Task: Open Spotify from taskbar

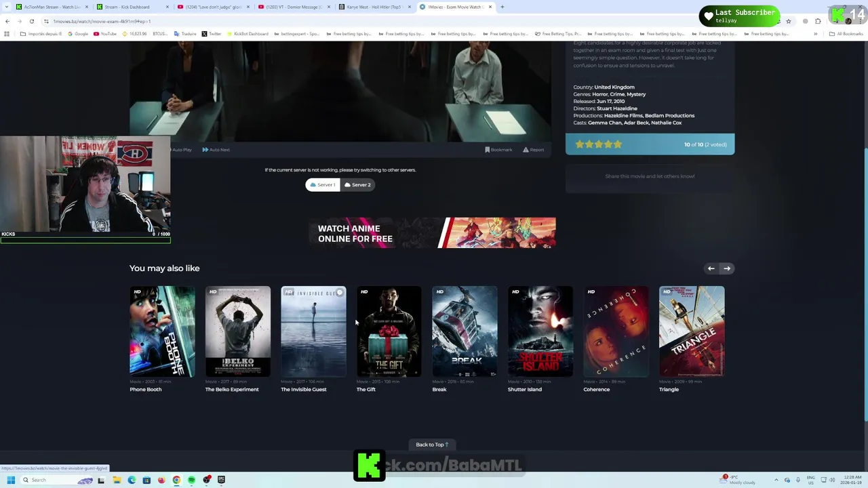Action: pos(191,480)
